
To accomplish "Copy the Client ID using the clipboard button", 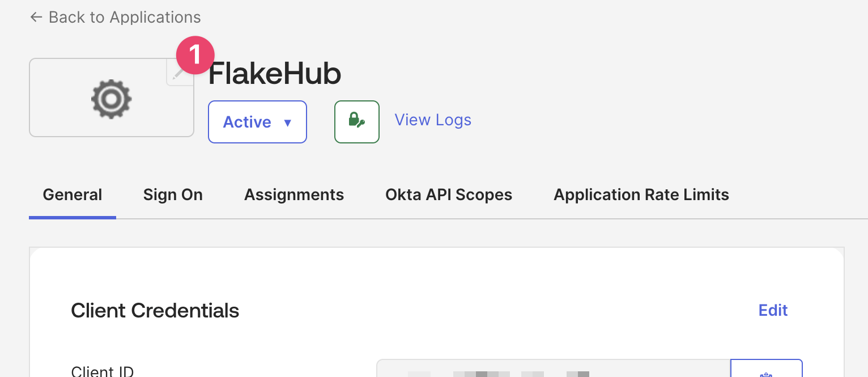I will click(766, 370).
